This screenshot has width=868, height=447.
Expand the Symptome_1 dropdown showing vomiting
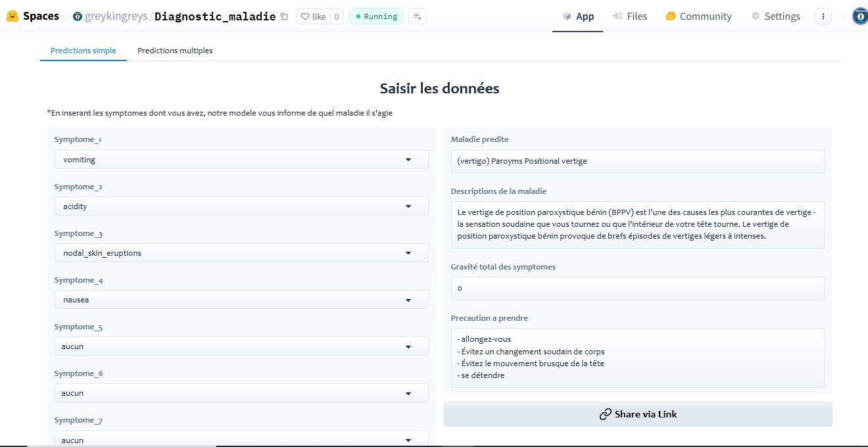coord(241,160)
